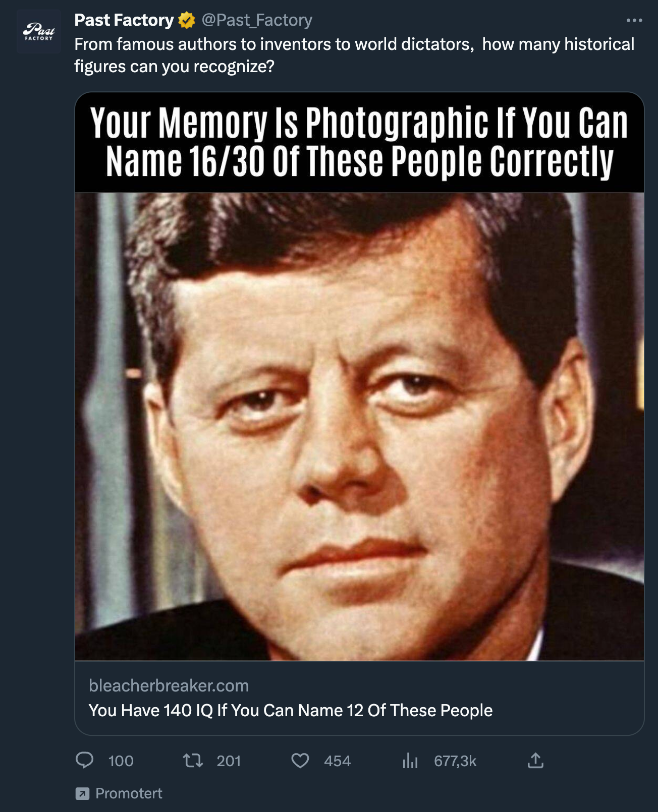The width and height of the screenshot is (658, 812).
Task: Click the reply speech bubble icon
Action: [x=84, y=760]
